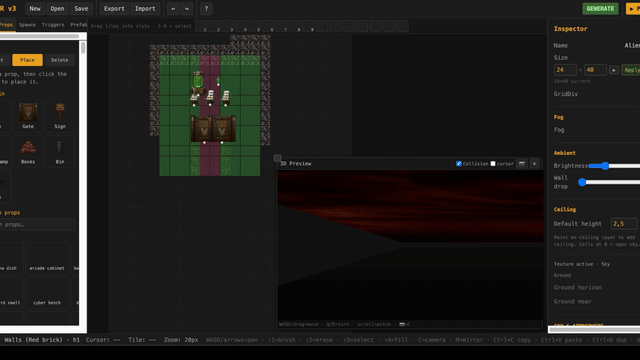Click the orange play button at top right

click(633, 9)
